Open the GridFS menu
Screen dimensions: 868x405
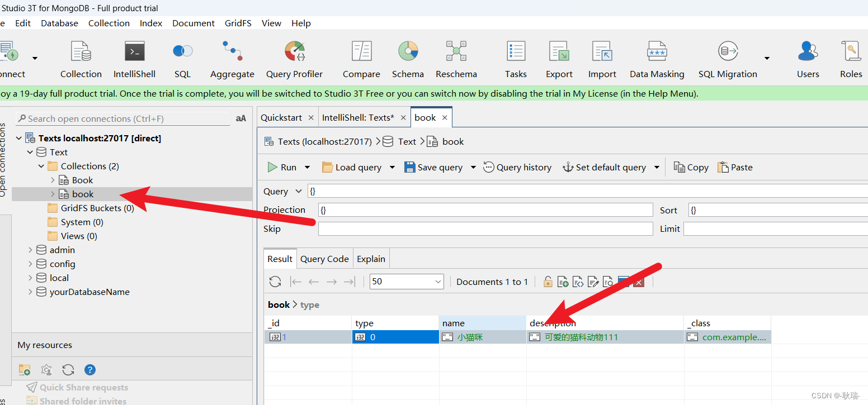click(238, 23)
